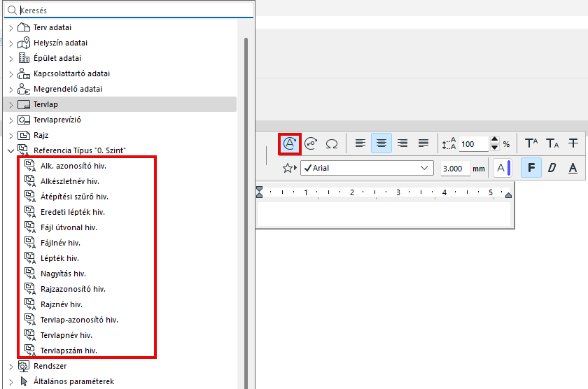Image resolution: width=588 pixels, height=389 pixels.
Task: Click the Általános paraméterek cursor icon
Action: pyautogui.click(x=24, y=381)
